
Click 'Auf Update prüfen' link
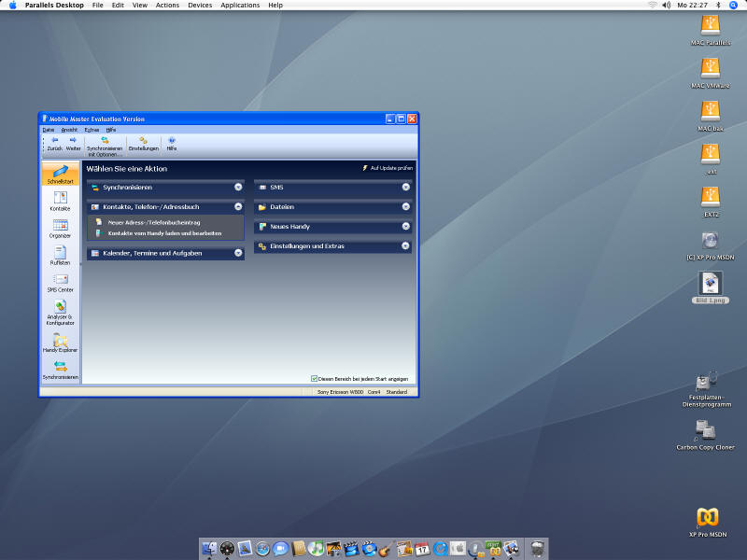point(390,168)
